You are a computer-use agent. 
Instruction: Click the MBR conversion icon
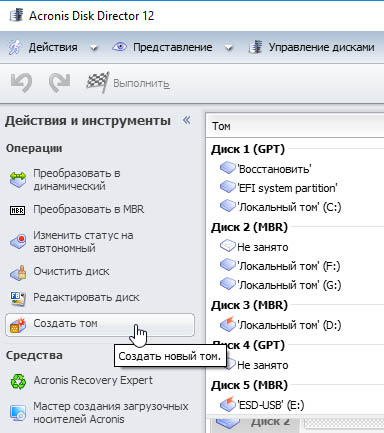[17, 210]
